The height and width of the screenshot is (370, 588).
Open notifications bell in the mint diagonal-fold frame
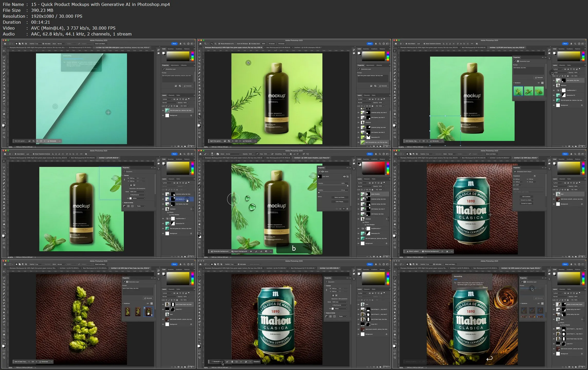[180, 44]
